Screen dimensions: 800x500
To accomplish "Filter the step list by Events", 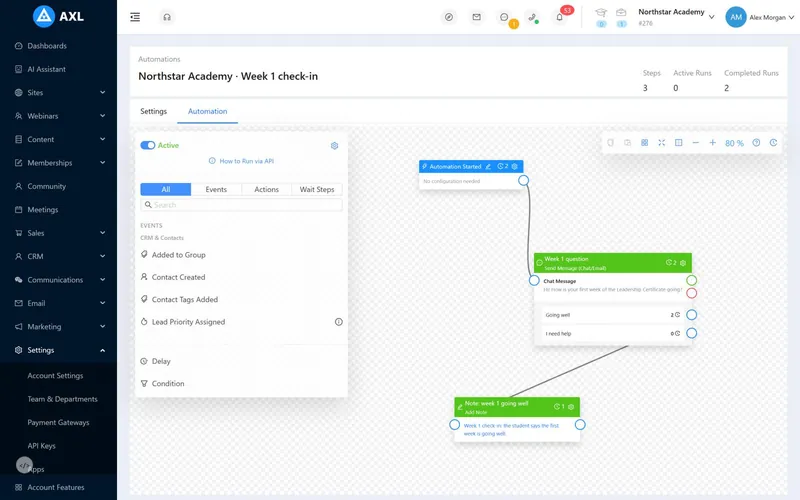I will [x=216, y=189].
